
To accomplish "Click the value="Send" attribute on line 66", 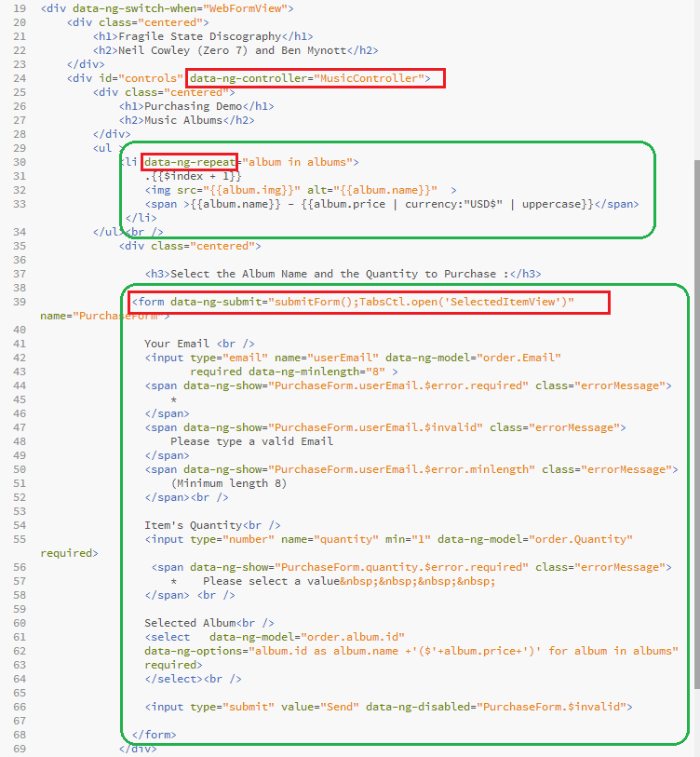I will point(320,708).
